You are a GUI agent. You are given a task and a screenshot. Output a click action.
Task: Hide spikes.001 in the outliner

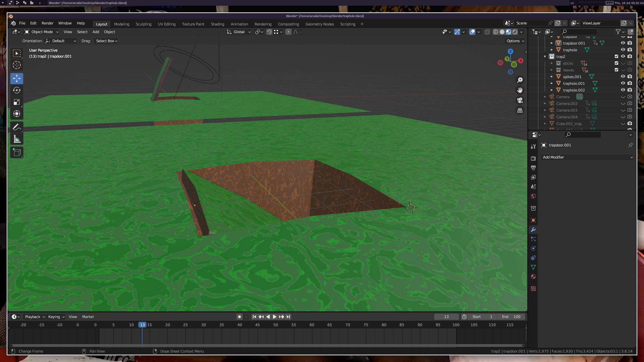pos(623,76)
